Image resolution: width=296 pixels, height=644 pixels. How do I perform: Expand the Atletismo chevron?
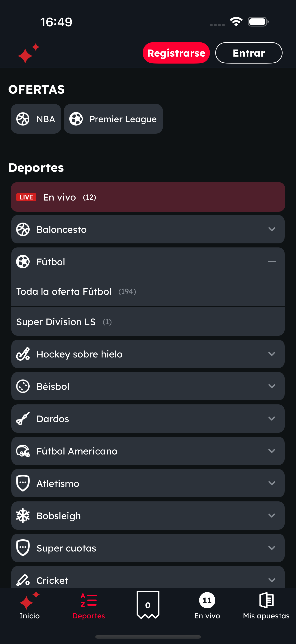click(x=272, y=483)
